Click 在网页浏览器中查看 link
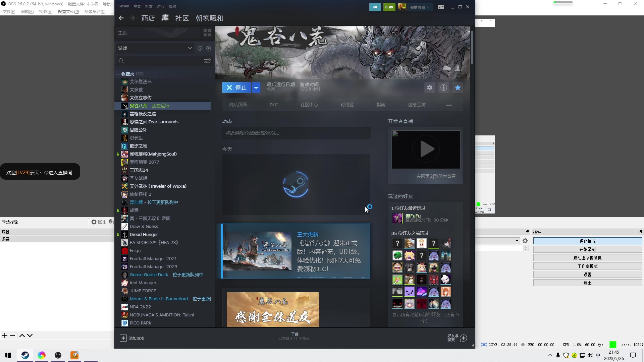Viewport: 644px width, 362px height. (x=436, y=176)
